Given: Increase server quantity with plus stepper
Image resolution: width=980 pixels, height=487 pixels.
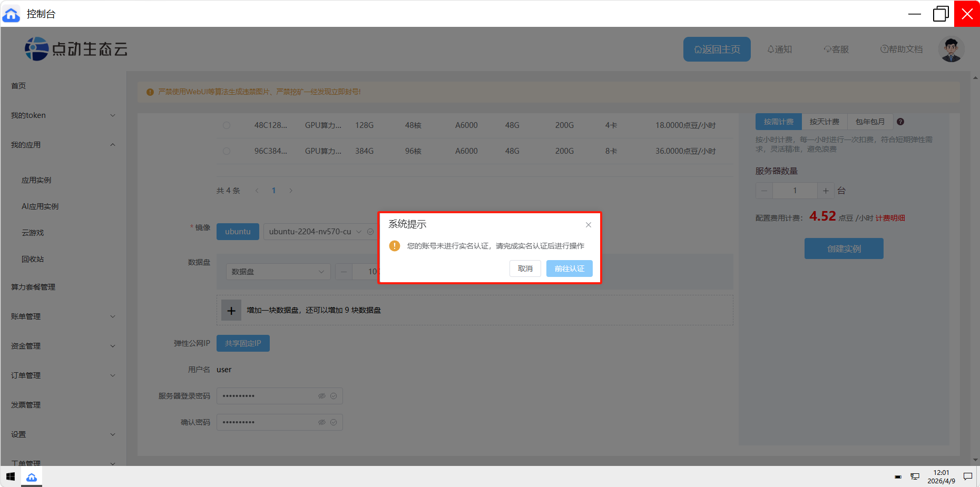Looking at the screenshot, I should click(825, 191).
